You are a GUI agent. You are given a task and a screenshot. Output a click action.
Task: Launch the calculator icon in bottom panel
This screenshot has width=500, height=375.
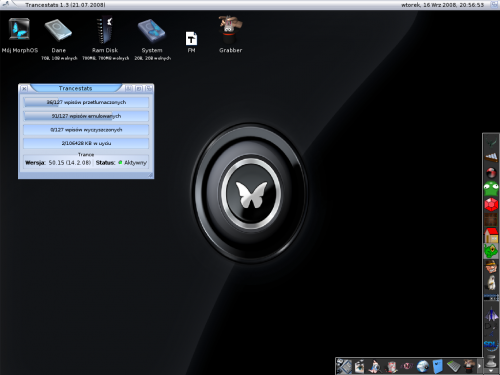coord(453,366)
